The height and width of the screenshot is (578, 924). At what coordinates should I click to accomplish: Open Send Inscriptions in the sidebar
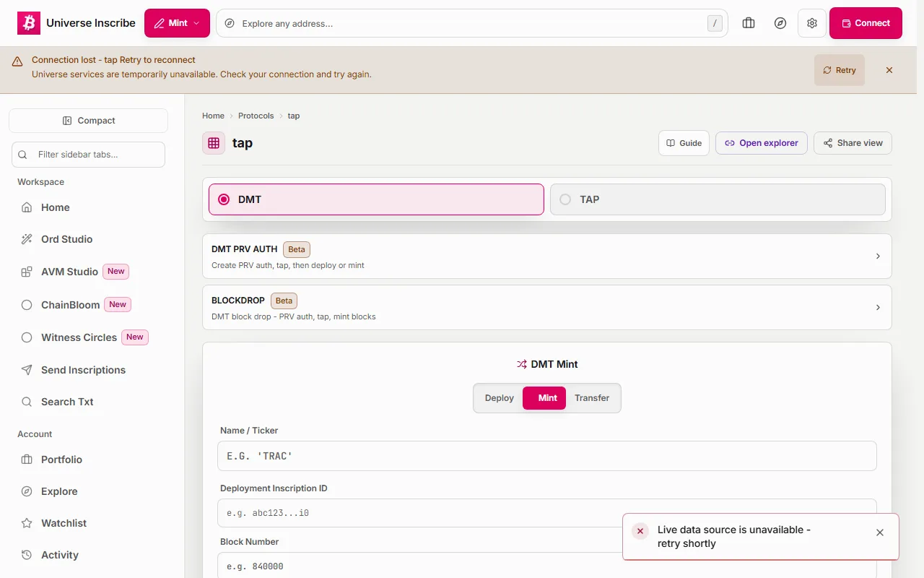(88, 370)
